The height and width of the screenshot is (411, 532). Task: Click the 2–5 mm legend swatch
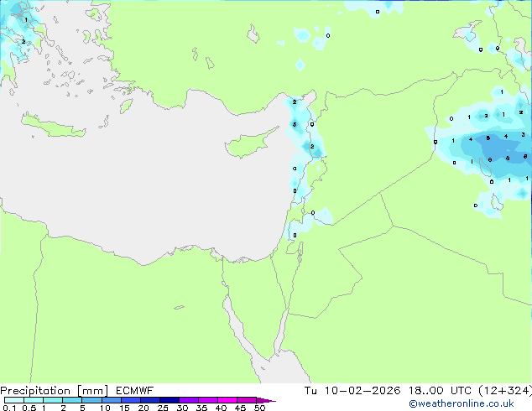72,400
